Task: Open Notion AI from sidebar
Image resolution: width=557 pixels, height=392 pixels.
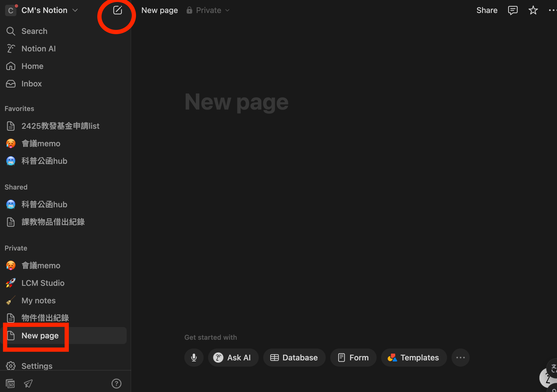Action: click(38, 49)
